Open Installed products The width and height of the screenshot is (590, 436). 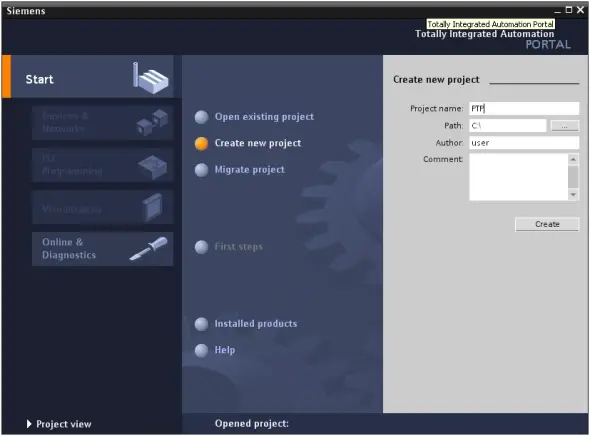256,324
